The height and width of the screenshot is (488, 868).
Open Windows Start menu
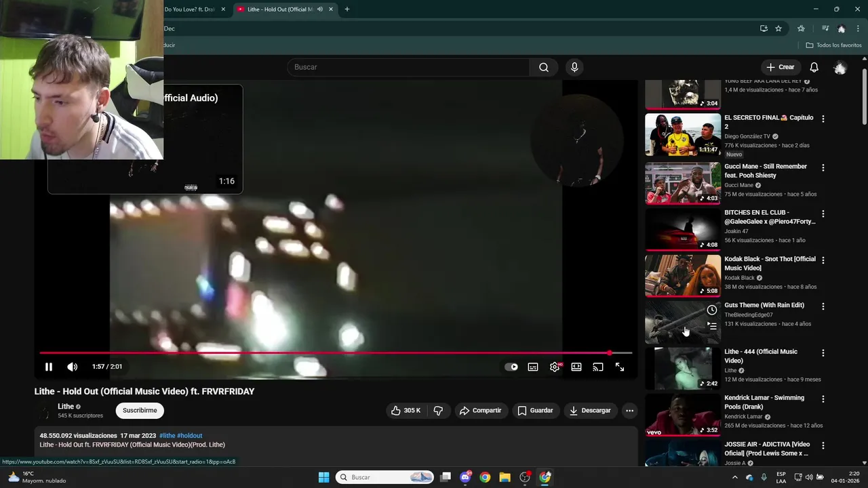[x=324, y=477]
